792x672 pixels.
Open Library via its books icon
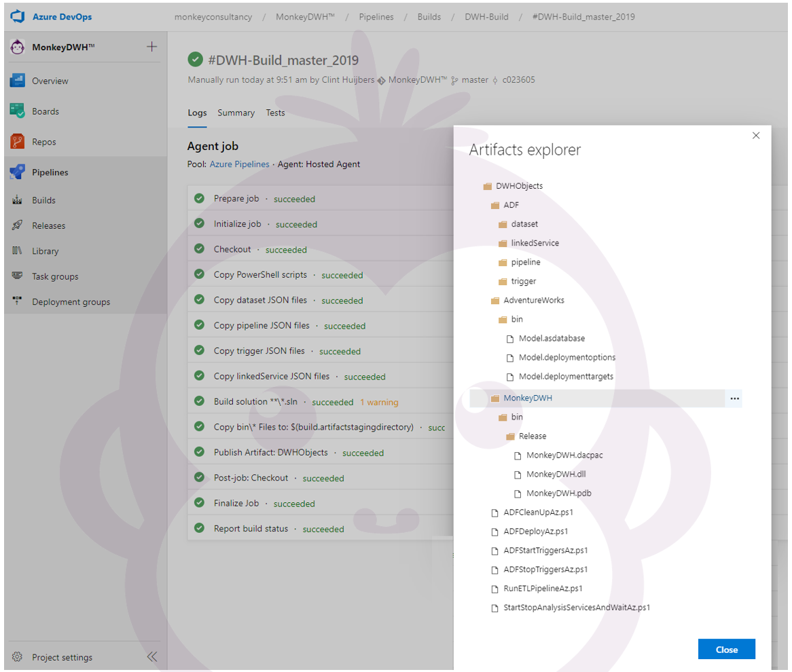[x=17, y=250]
